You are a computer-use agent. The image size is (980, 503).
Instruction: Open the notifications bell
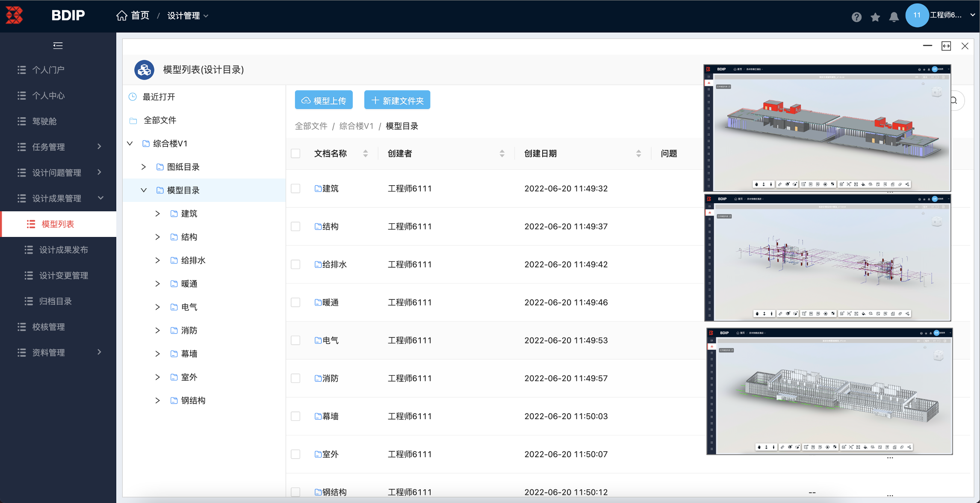coord(894,17)
